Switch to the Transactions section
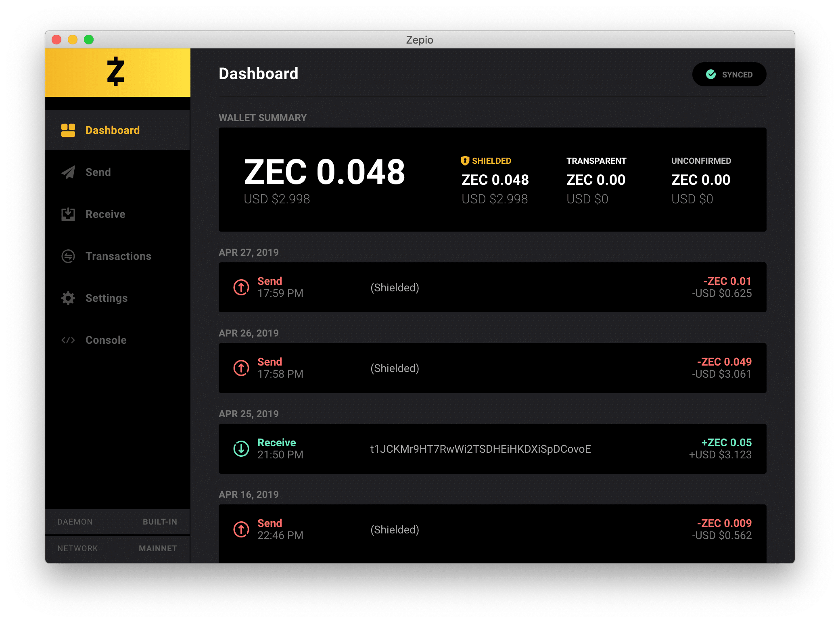 (x=118, y=256)
